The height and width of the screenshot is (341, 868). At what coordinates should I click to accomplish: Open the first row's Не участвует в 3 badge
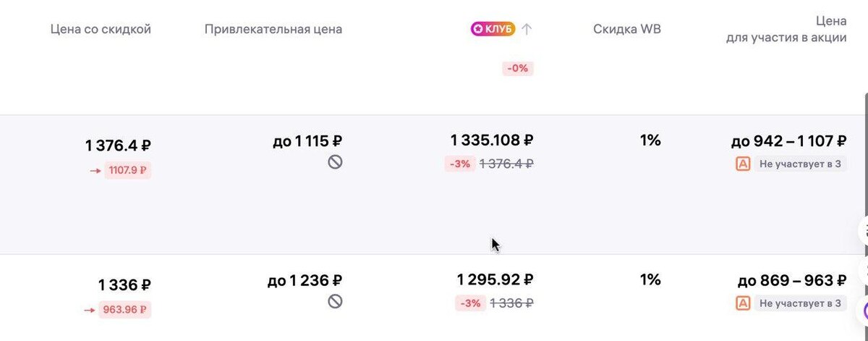(x=799, y=164)
